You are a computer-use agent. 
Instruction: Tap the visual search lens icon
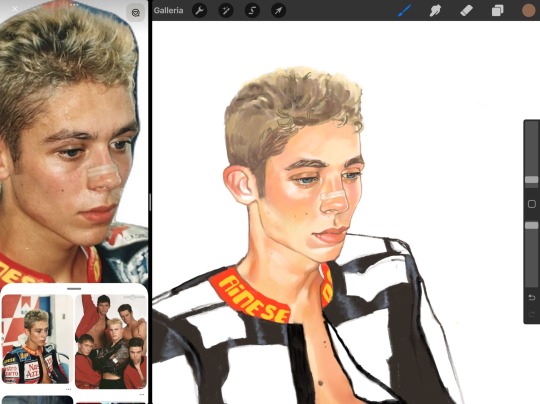[136, 13]
